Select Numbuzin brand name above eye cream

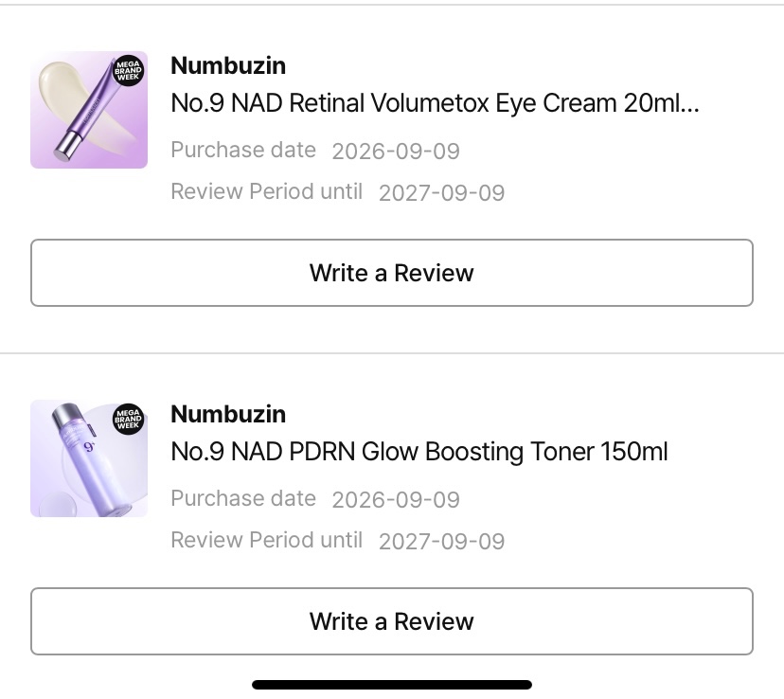coord(228,65)
